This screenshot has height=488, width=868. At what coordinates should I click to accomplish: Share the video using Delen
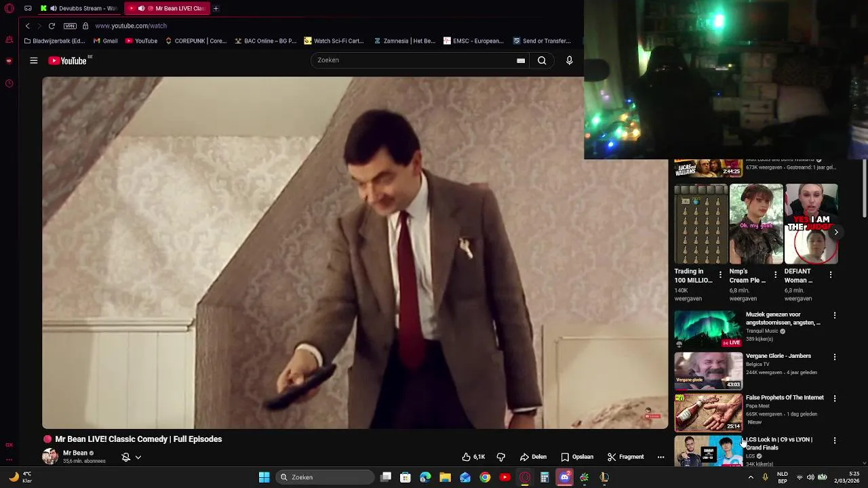pos(533,457)
